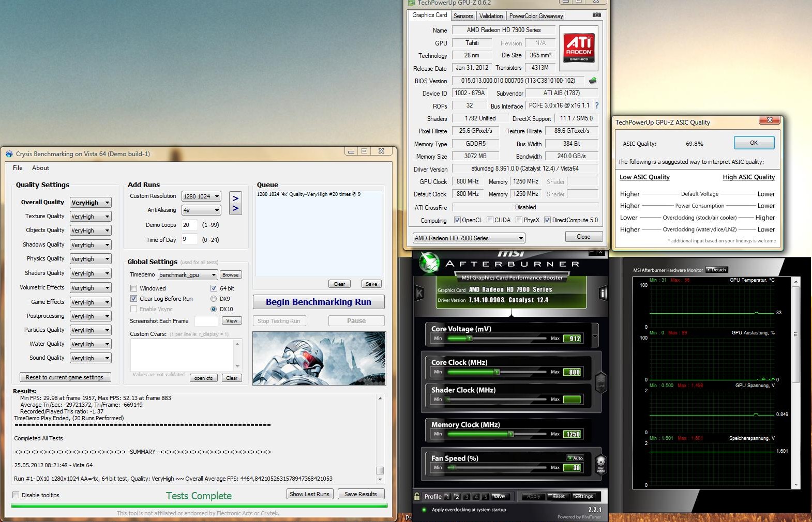Click the Crysis Benchmarking title bar icon
The image size is (812, 522).
tap(9, 153)
